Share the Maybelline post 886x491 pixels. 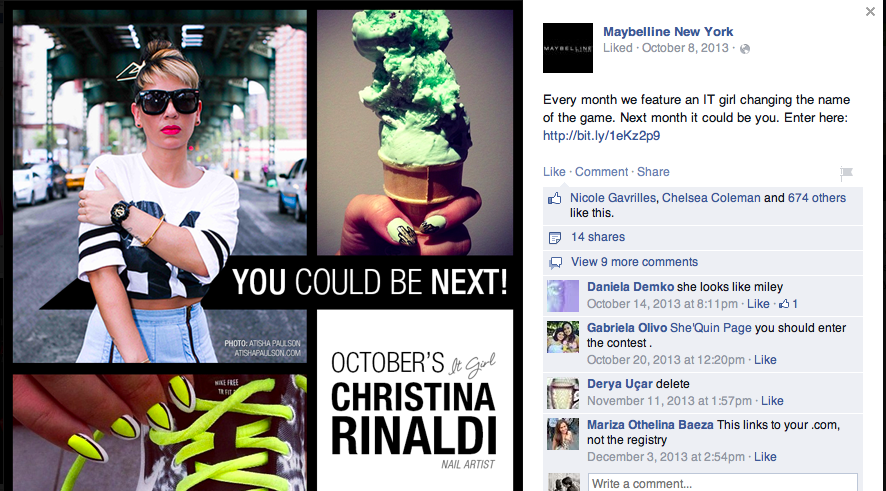click(x=653, y=172)
